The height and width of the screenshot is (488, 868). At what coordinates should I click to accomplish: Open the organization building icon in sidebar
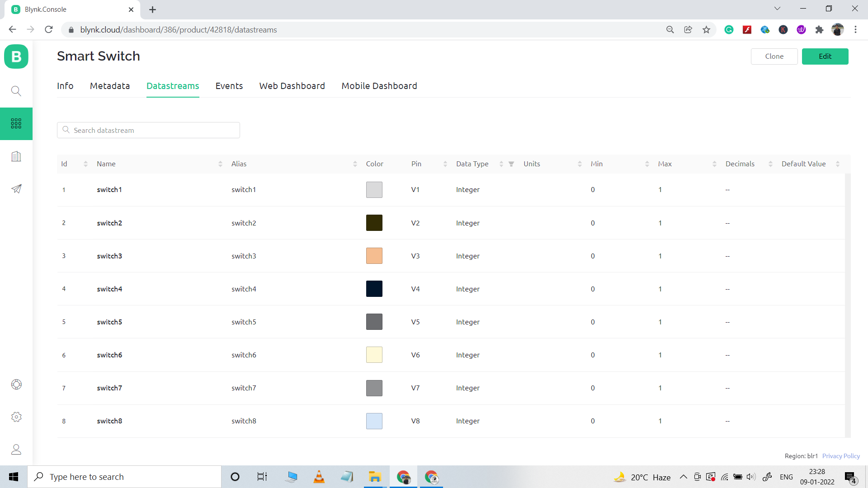click(x=16, y=156)
